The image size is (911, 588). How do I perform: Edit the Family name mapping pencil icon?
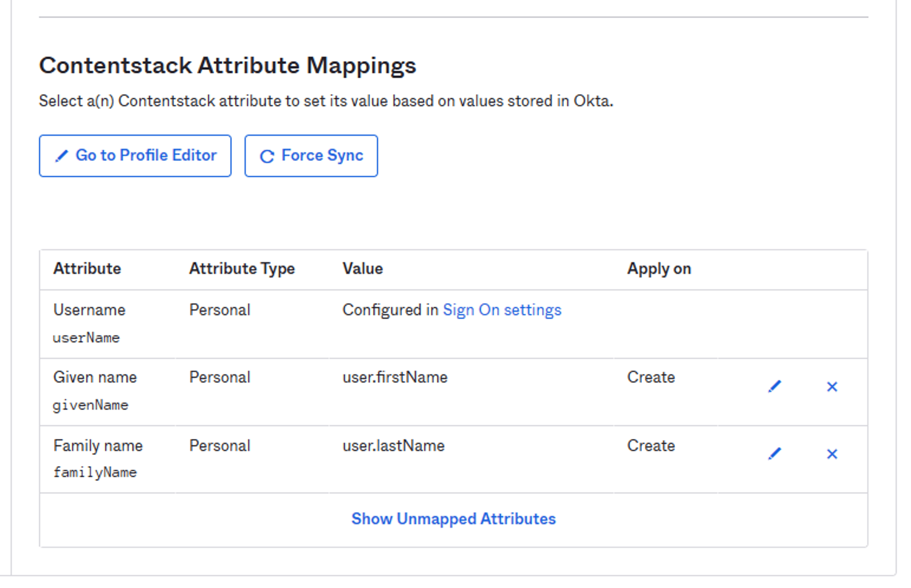[774, 454]
